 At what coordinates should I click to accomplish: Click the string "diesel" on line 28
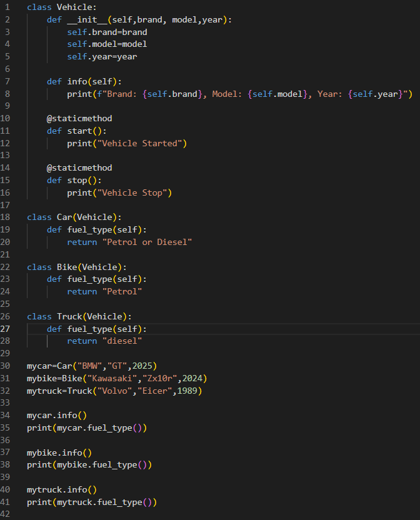click(122, 341)
